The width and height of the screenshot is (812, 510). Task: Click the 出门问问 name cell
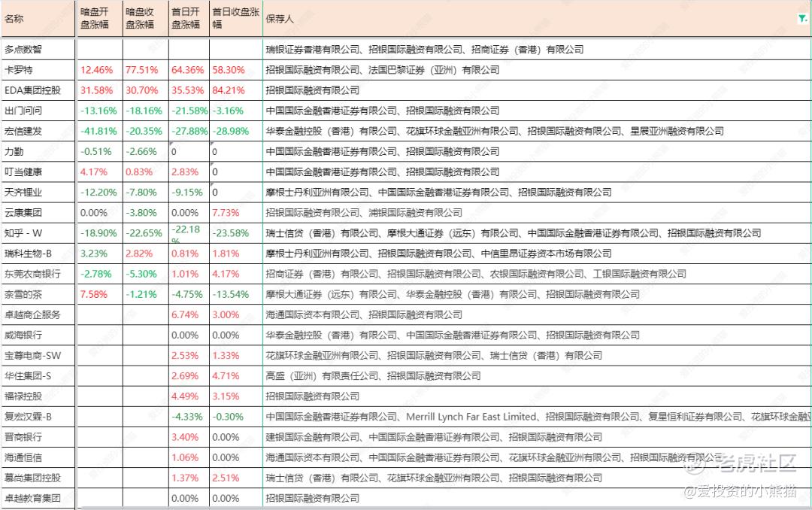pos(39,111)
